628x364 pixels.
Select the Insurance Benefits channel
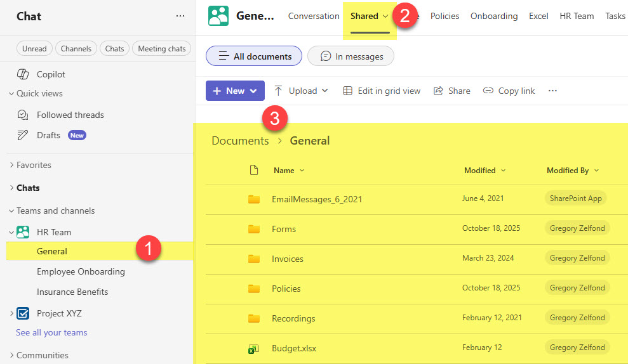coord(72,292)
